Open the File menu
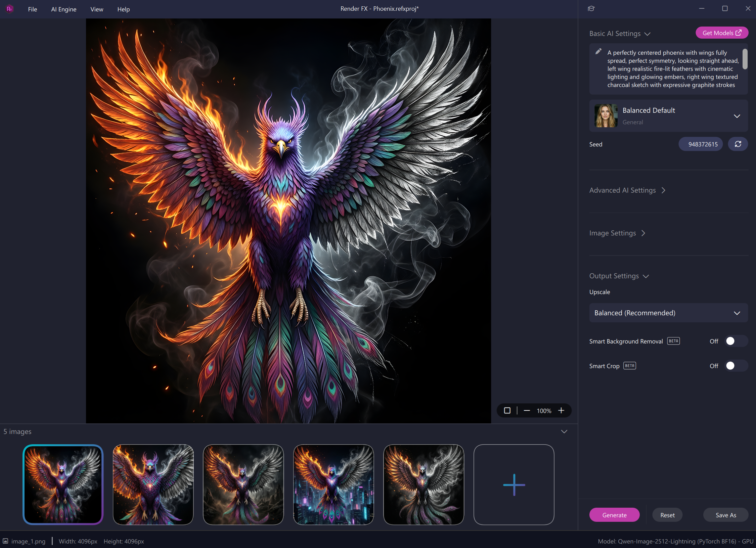This screenshot has height=548, width=756. (33, 9)
